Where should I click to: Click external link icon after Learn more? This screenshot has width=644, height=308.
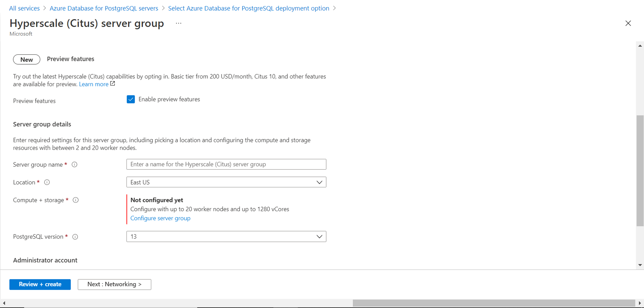point(113,84)
